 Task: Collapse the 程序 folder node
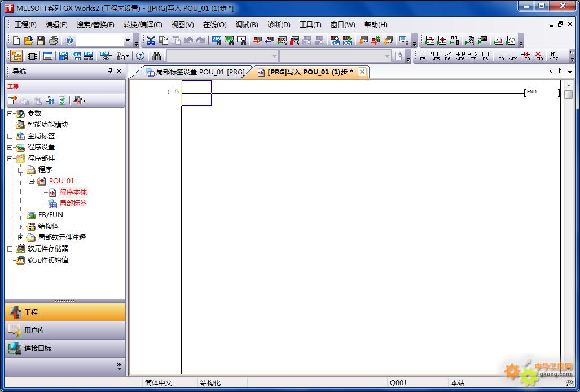(21, 170)
